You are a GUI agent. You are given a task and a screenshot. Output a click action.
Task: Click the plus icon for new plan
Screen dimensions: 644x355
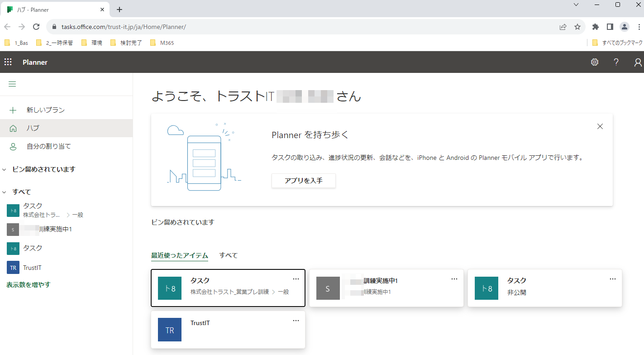coord(13,110)
